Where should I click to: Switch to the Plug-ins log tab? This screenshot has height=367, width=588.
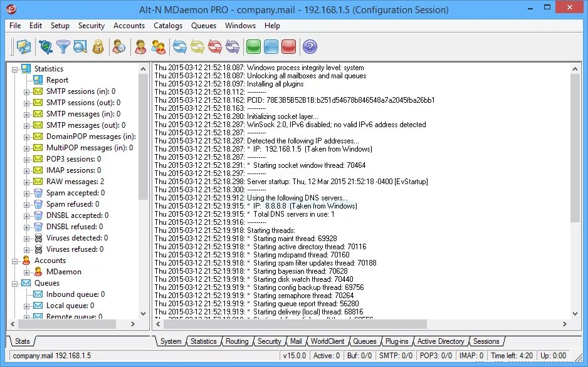pos(397,341)
